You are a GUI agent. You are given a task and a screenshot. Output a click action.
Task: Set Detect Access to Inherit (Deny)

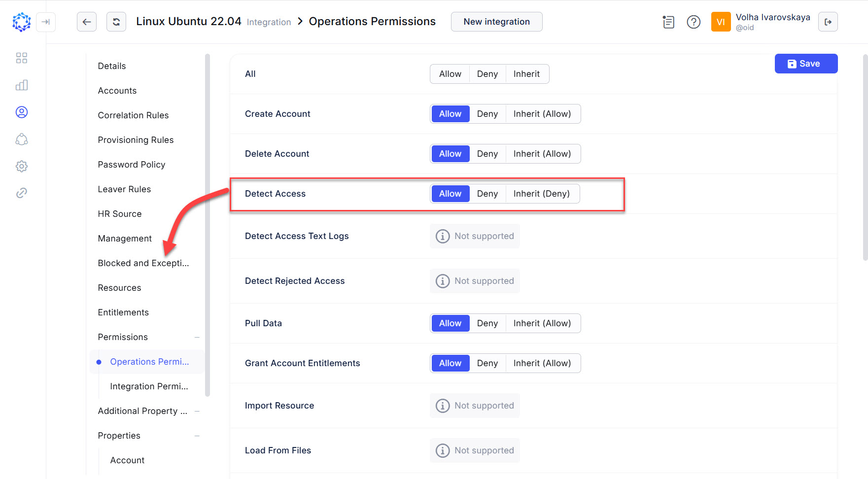pyautogui.click(x=541, y=194)
